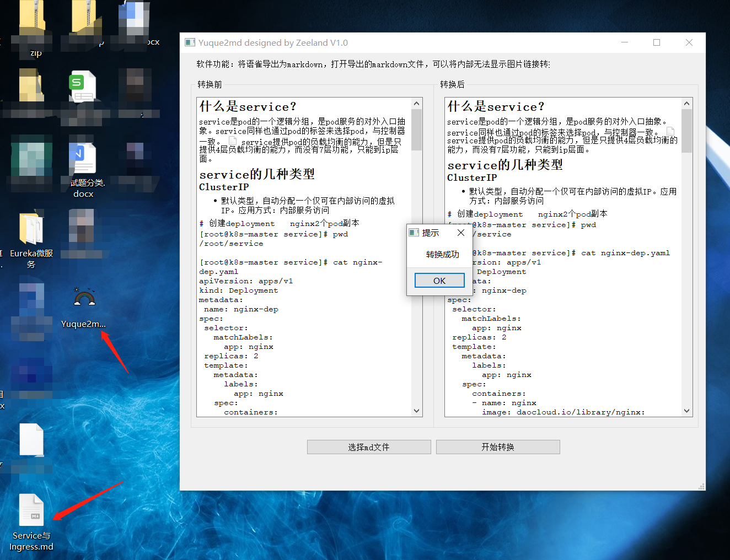730x560 pixels.
Task: Click 'image: daocloud.io/library/nginx:' line
Action: point(563,412)
